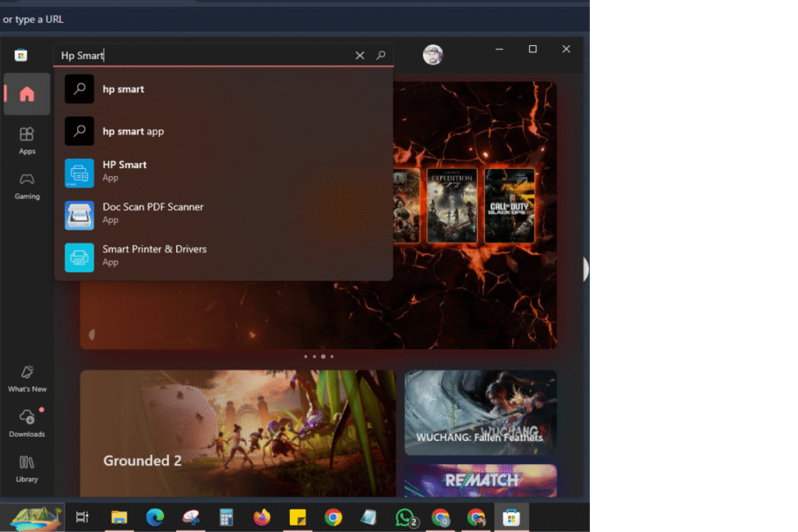798x532 pixels.
Task: Open the REMATCH game card
Action: tap(480, 480)
